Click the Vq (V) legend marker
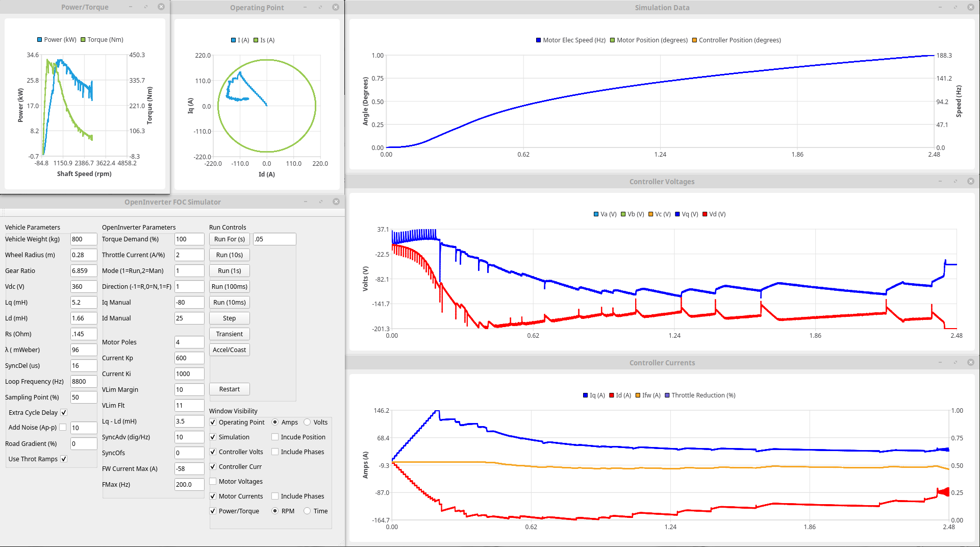 [x=677, y=214]
